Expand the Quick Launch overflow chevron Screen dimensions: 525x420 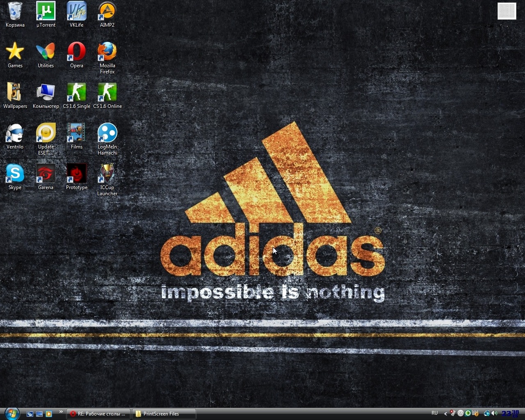click(x=61, y=411)
